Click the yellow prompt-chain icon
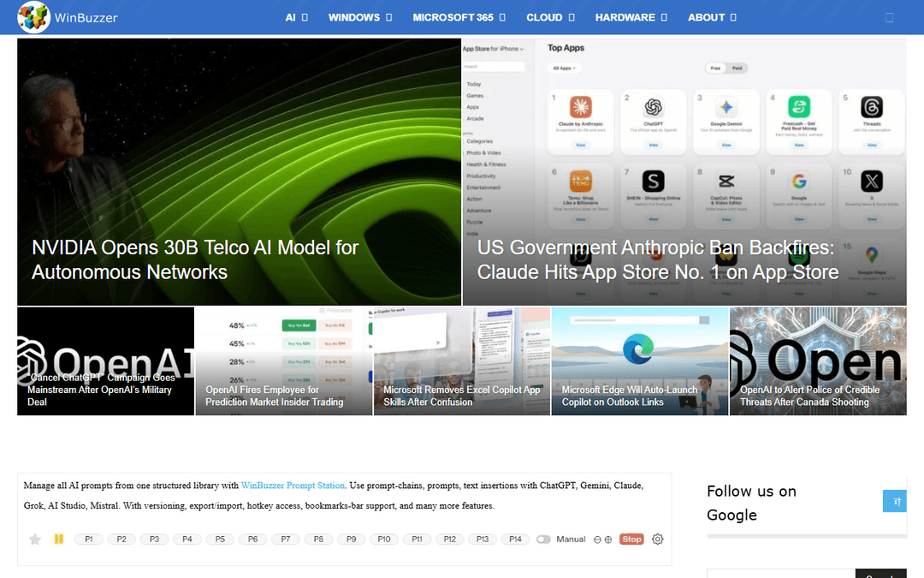This screenshot has height=578, width=924. [58, 539]
